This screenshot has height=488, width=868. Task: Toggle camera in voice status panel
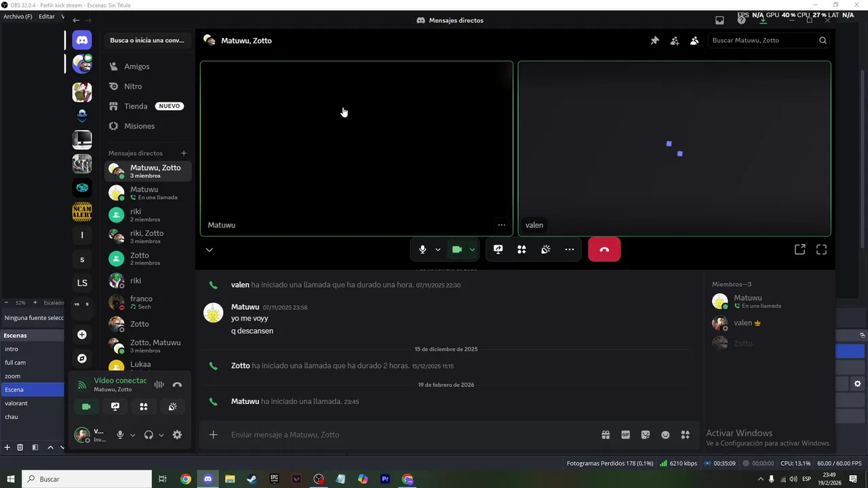(x=86, y=407)
